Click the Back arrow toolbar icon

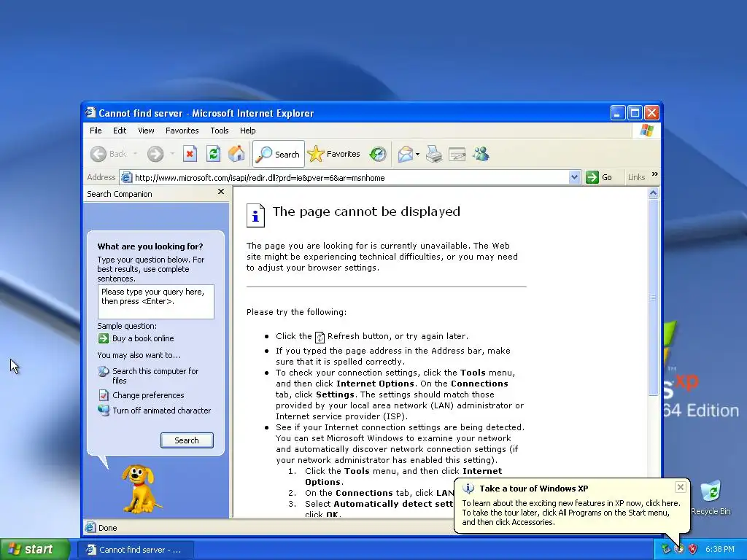click(x=98, y=154)
